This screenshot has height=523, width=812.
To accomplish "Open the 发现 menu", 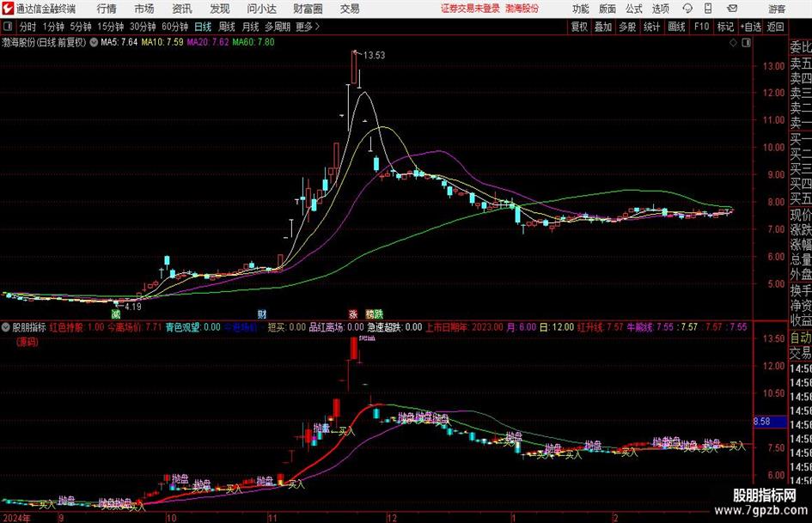I will point(220,9).
